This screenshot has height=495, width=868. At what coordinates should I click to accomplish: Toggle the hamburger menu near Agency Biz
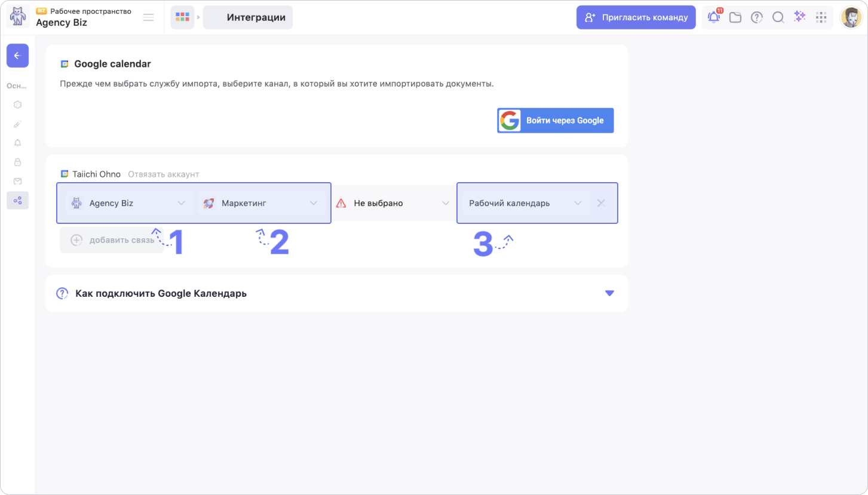149,17
